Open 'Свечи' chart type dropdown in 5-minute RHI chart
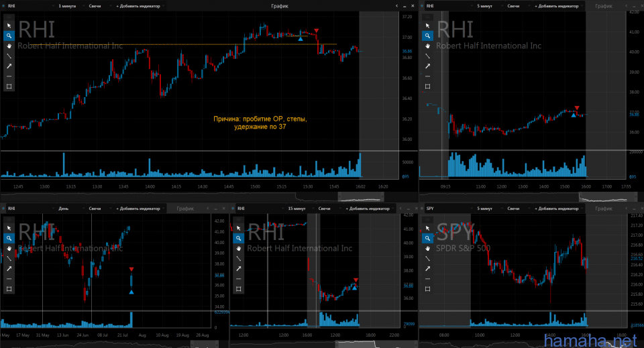 tap(517, 6)
